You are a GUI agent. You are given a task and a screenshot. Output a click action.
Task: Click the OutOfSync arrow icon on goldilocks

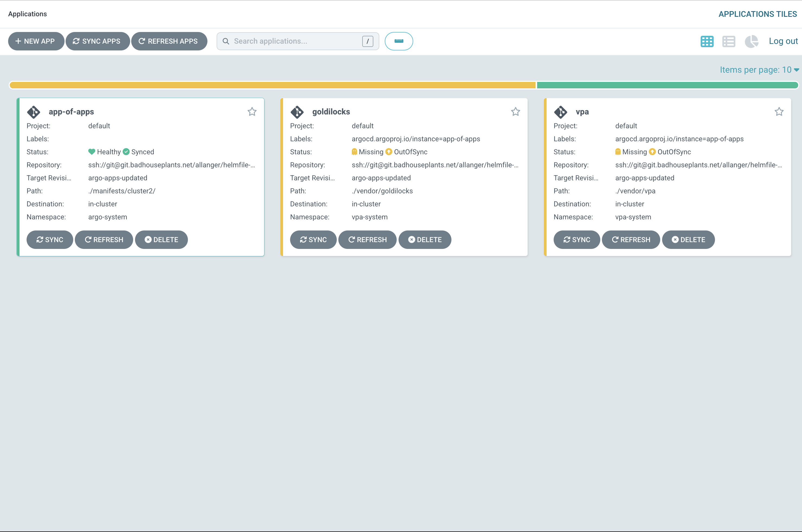[389, 152]
